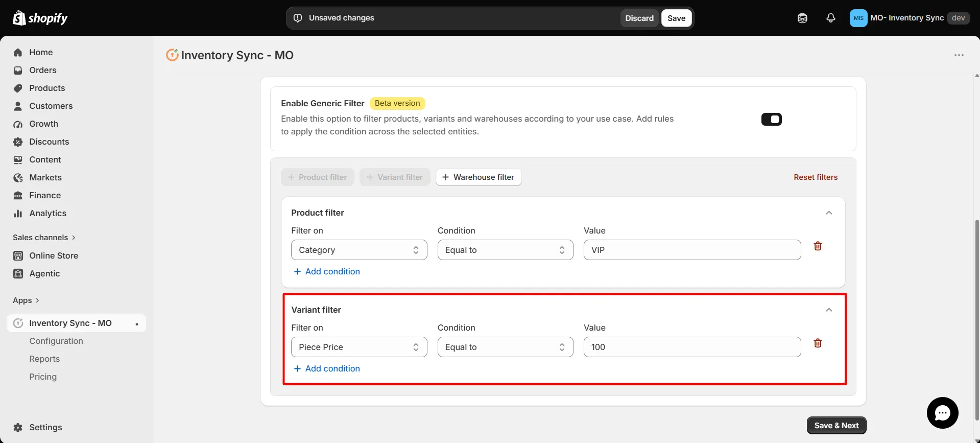Screen dimensions: 980x443
Task: Open the Variant filter Condition dropdown
Action: (x=505, y=347)
